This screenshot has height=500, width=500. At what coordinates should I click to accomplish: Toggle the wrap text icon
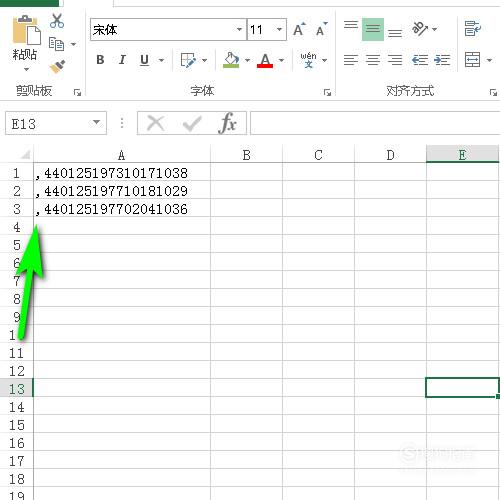[473, 29]
